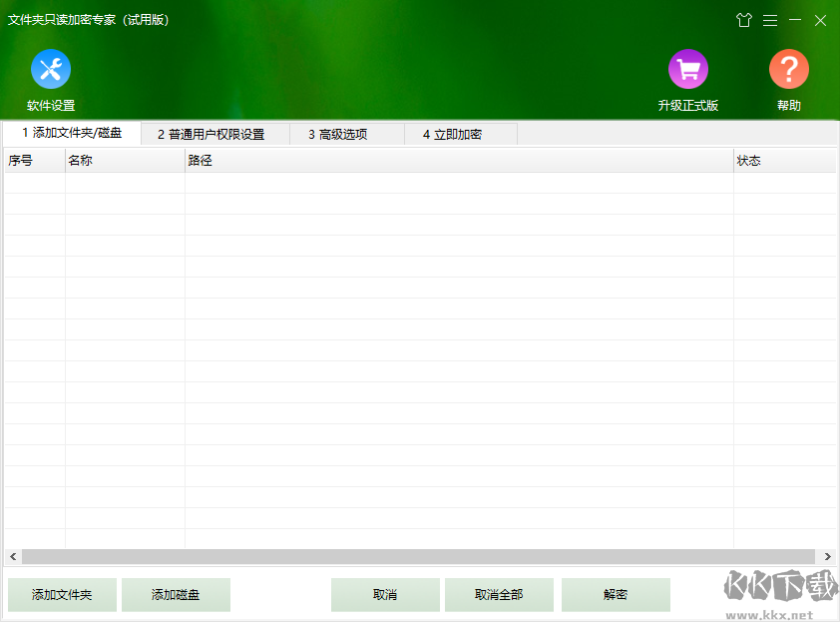Image resolution: width=840 pixels, height=622 pixels.
Task: Click the 取消 button
Action: 385,595
